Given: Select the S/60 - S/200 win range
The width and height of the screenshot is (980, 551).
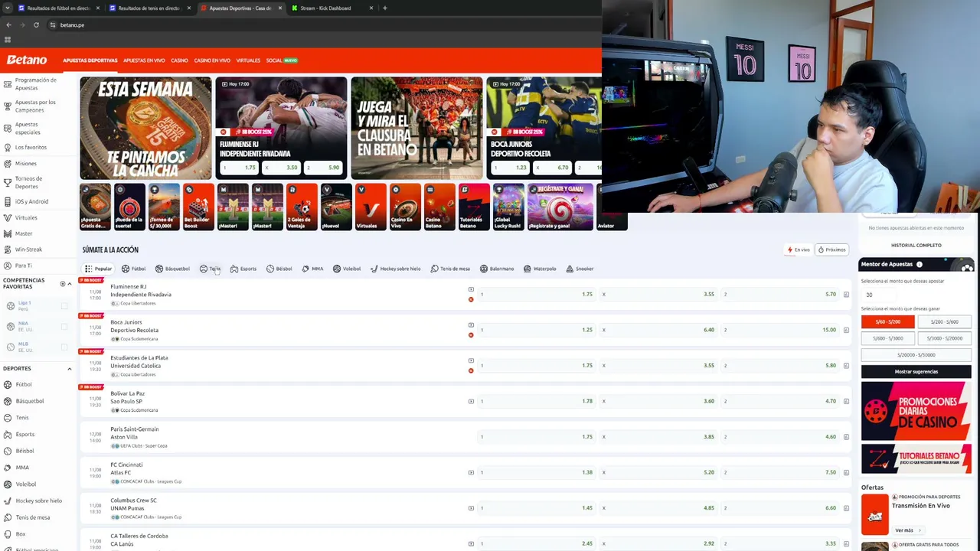Looking at the screenshot, I should (888, 321).
